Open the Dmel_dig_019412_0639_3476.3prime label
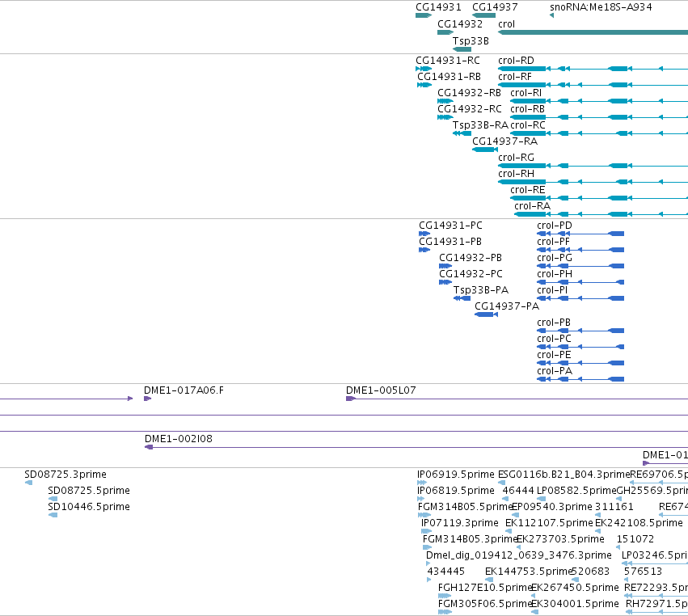688x616 pixels. click(x=519, y=555)
